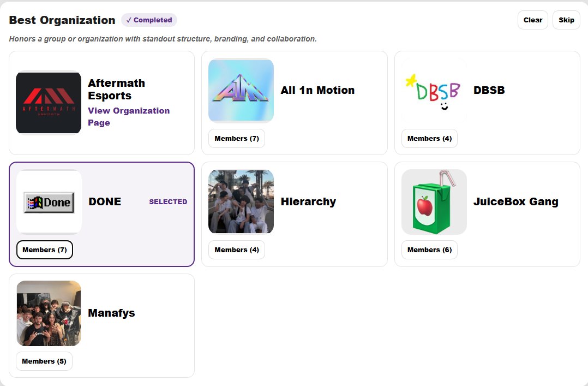Click the All 1n Motion logo image
Screen dimensions: 588x386
[x=241, y=91]
